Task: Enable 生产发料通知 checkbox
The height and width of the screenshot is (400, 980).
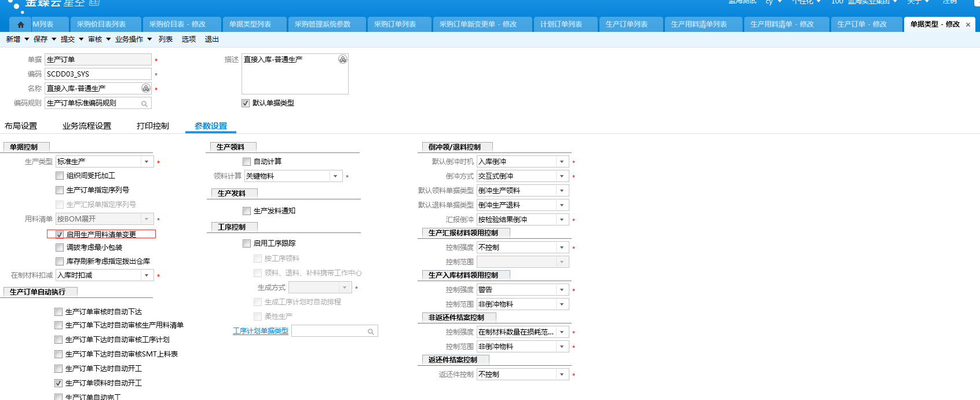Action: tap(247, 211)
